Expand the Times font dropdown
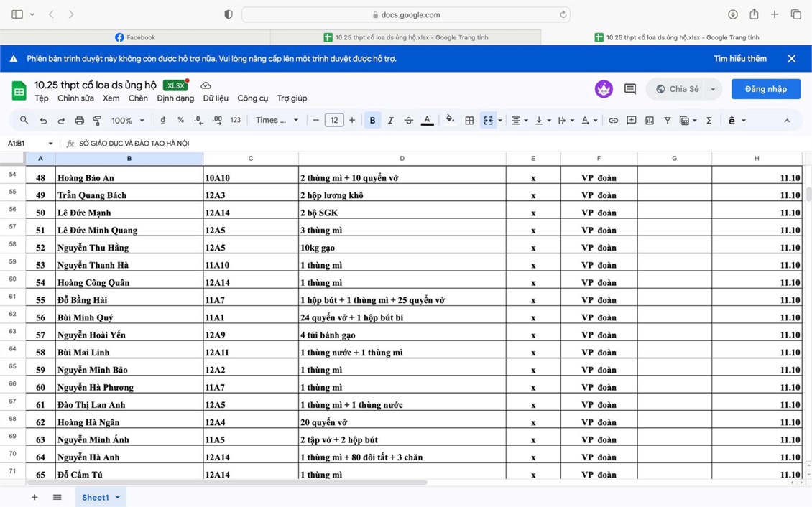The height and width of the screenshot is (507, 812). [x=277, y=121]
